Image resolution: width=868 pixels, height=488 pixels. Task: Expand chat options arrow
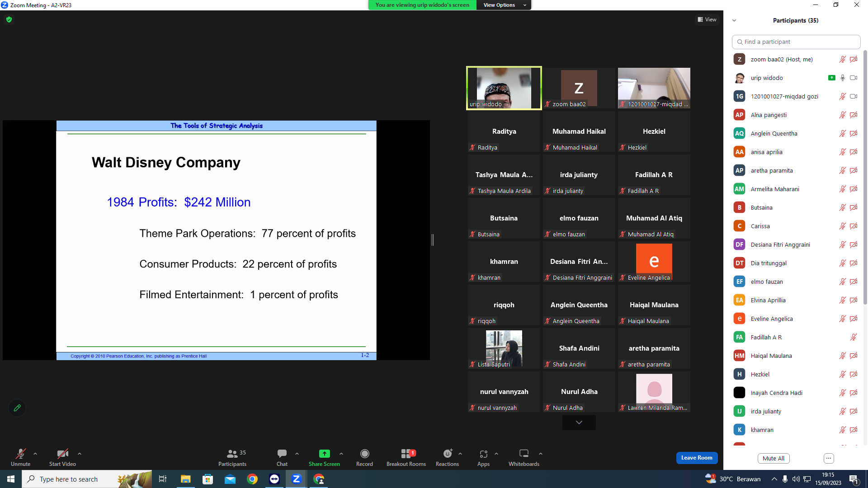297,454
